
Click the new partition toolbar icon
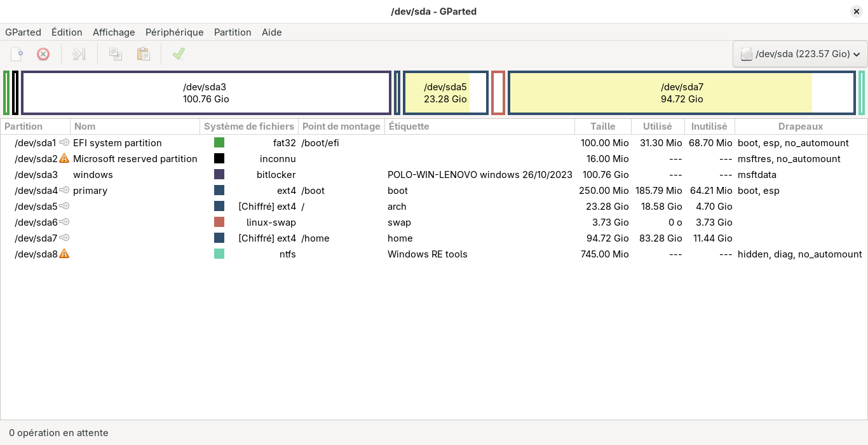[x=17, y=54]
